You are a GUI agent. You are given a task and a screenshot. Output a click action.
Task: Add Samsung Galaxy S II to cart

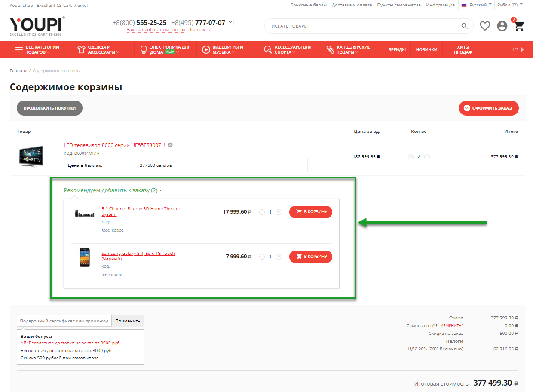(x=311, y=257)
